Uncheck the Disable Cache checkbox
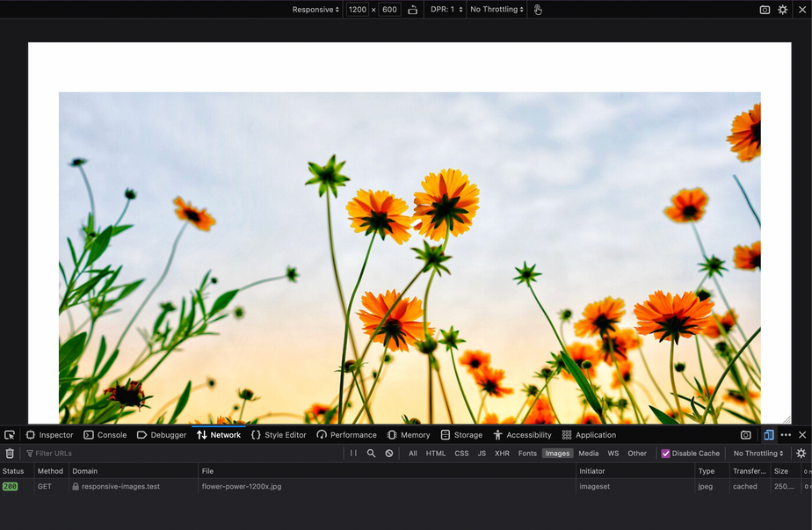 coord(665,453)
